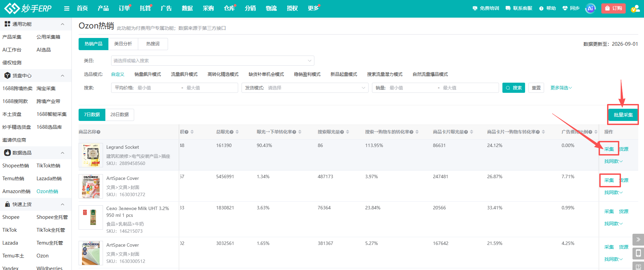Sort by 搜索曝光量 column arrows
644x270 pixels.
click(348, 132)
